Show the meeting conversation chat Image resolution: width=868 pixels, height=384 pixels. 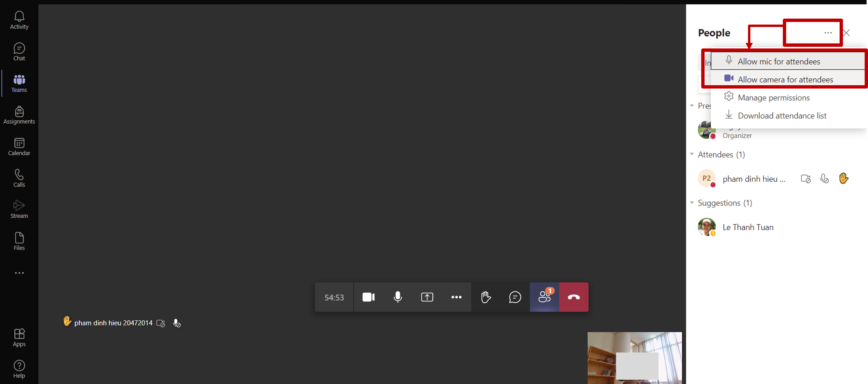tap(515, 297)
